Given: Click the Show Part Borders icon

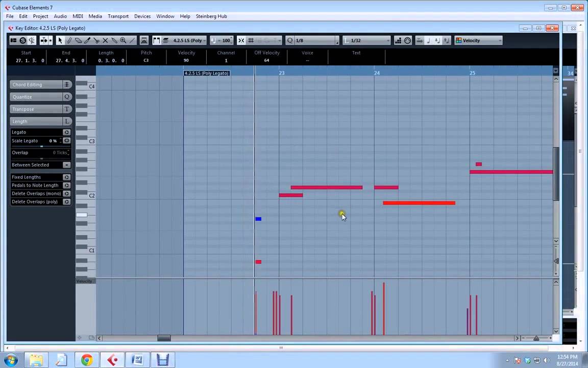Looking at the screenshot, I should (x=156, y=40).
